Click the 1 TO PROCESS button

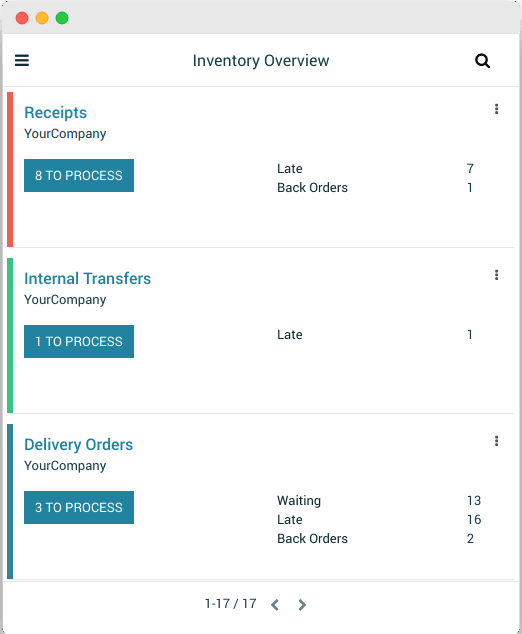pyautogui.click(x=79, y=341)
